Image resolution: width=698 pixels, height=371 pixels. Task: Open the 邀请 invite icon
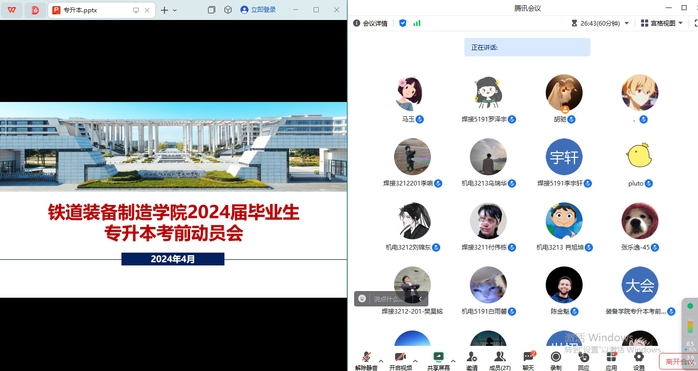point(472,361)
